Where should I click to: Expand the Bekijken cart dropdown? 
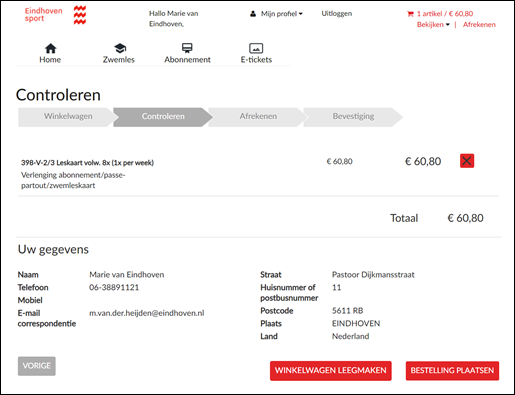[x=433, y=25]
